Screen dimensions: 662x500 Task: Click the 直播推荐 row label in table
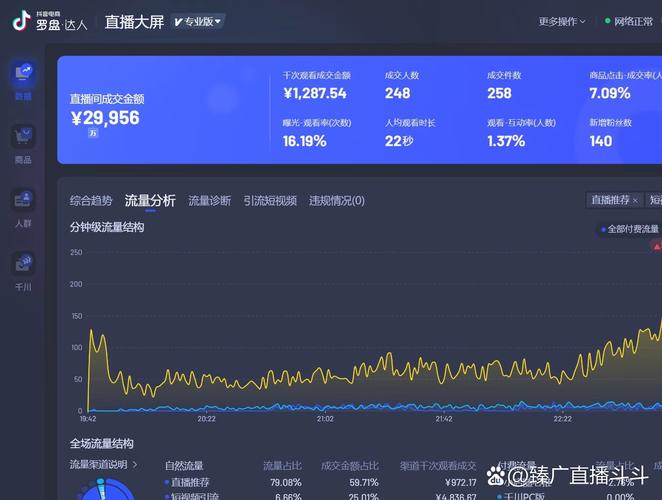[190, 482]
